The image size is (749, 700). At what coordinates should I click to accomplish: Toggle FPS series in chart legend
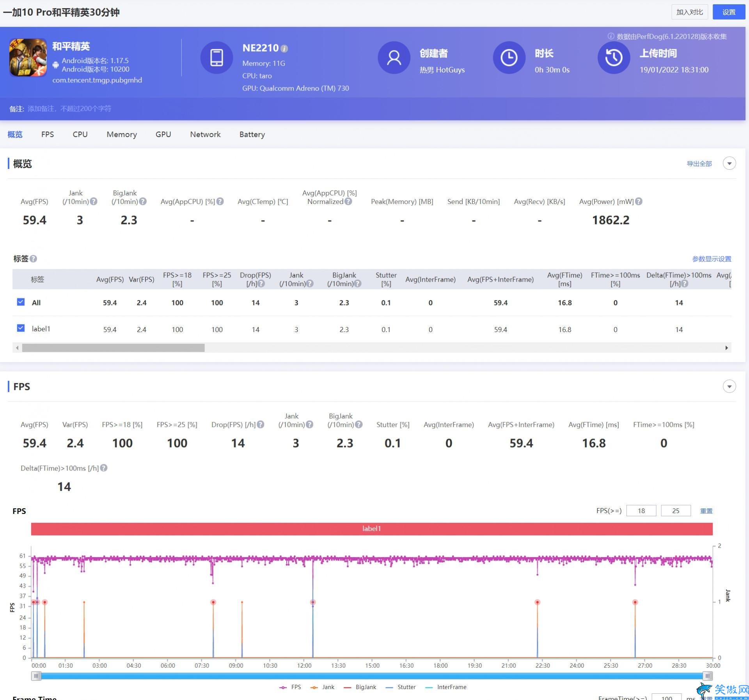pyautogui.click(x=290, y=687)
